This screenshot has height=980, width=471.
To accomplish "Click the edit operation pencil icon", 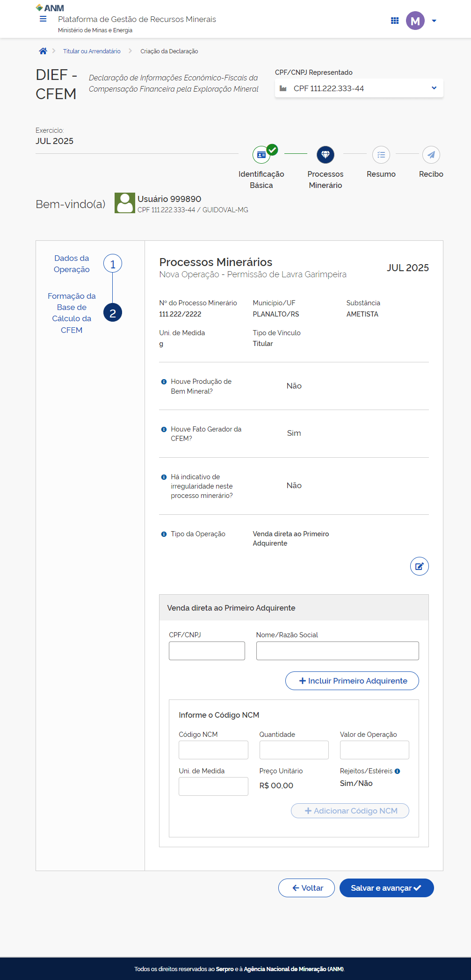I will (419, 566).
